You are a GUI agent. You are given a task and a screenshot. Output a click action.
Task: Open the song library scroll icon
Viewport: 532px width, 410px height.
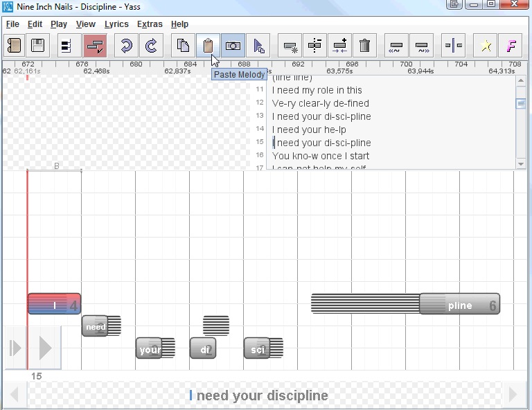pyautogui.click(x=14, y=46)
